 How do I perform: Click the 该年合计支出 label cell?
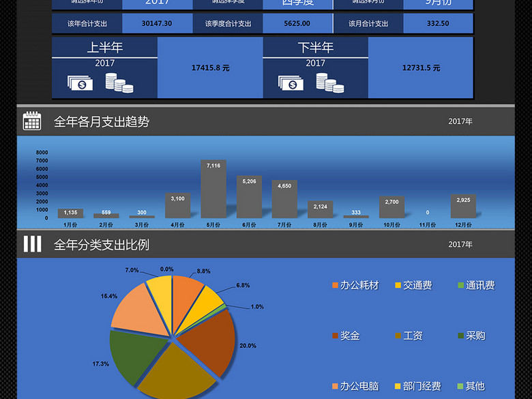pos(87,23)
